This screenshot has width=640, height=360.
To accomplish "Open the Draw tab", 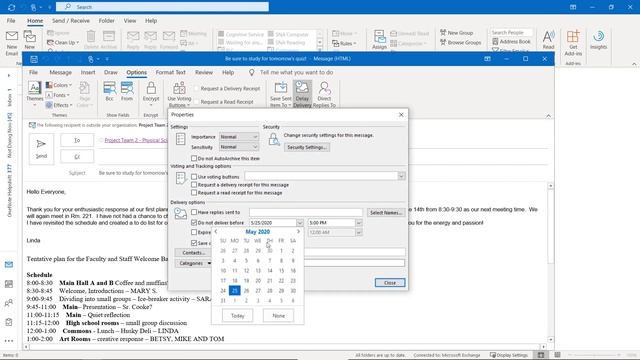I will click(111, 72).
